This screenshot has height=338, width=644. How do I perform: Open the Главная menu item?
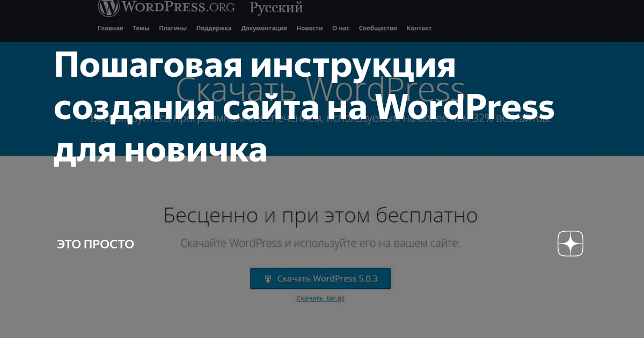[110, 28]
